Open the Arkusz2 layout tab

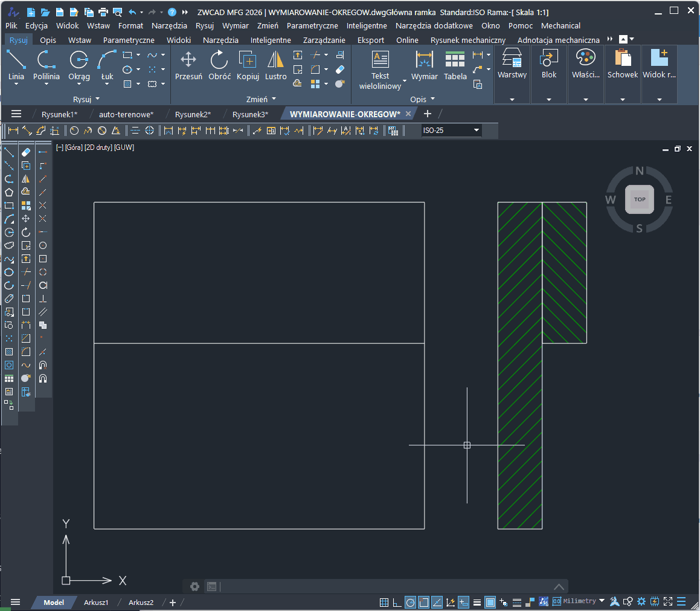(x=141, y=603)
